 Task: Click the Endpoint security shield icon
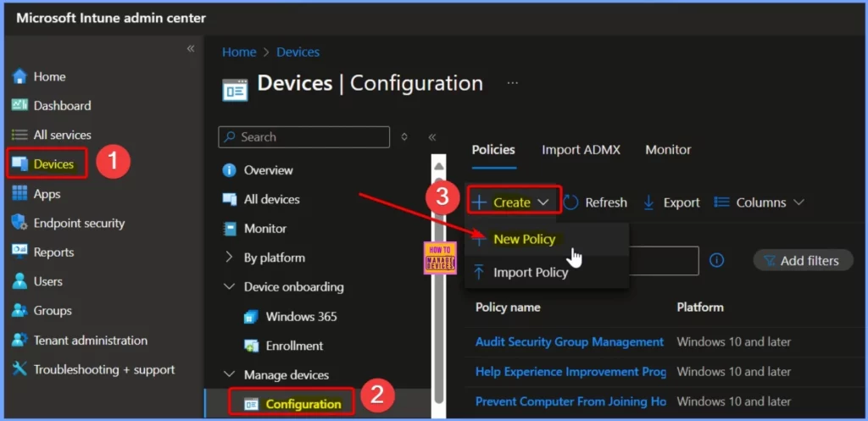(19, 223)
